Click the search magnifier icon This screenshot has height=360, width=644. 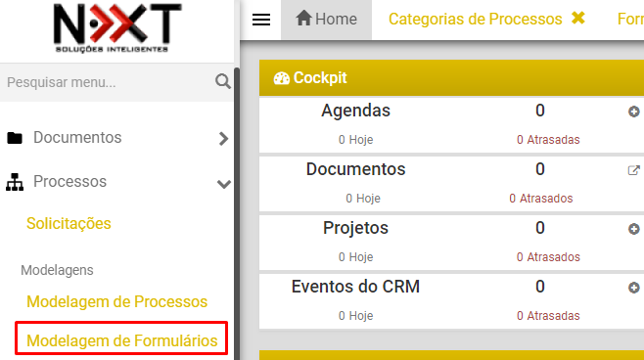(223, 82)
